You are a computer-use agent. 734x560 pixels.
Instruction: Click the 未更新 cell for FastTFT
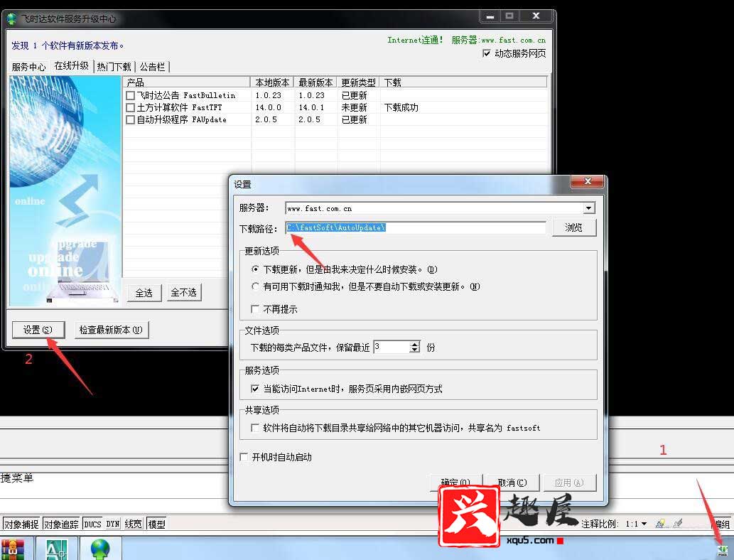coord(355,108)
